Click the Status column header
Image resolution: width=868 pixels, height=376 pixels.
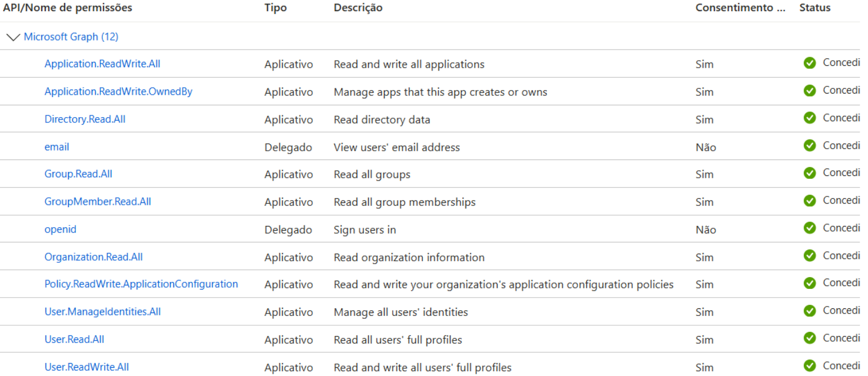(x=814, y=8)
